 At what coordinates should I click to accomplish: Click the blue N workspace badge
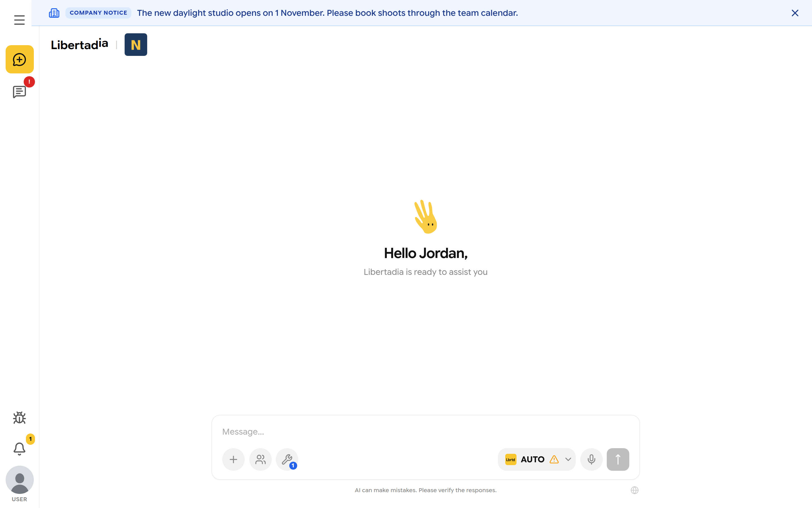coord(136,45)
